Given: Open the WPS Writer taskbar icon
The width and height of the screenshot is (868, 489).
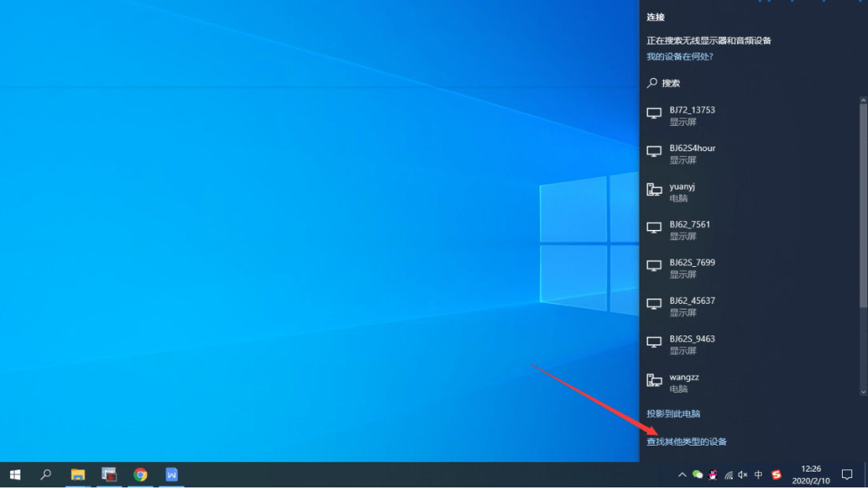Looking at the screenshot, I should (172, 475).
